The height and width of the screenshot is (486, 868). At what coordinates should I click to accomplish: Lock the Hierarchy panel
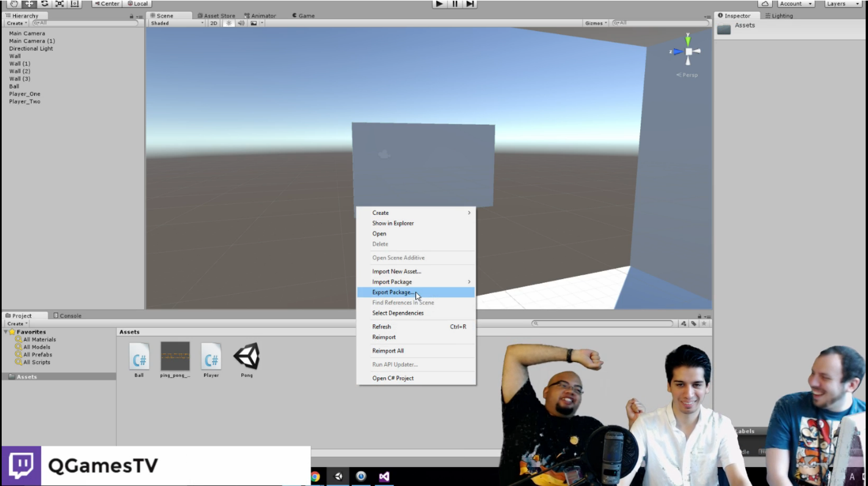(132, 16)
